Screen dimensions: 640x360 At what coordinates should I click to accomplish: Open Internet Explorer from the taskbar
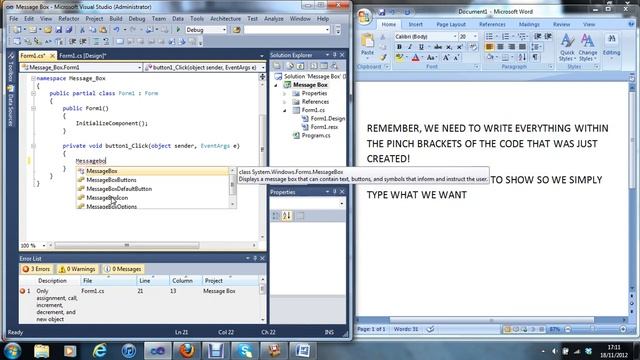click(100, 351)
